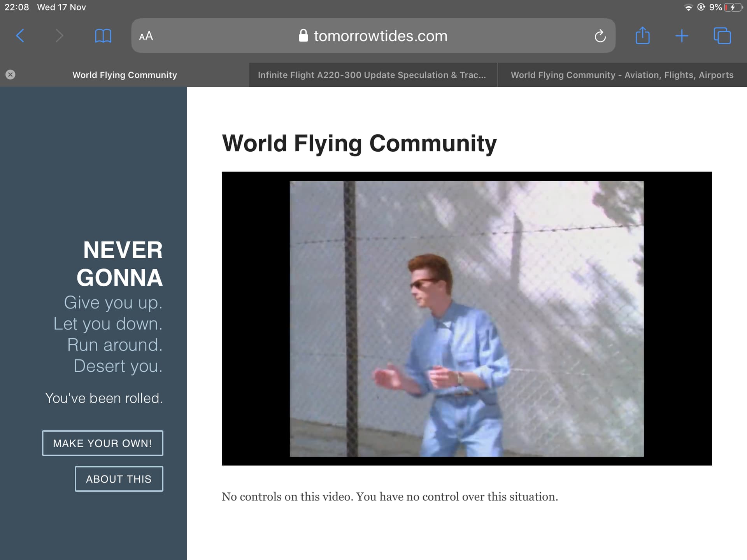
Task: Switch to Infinite Flight A220-300 Update tab
Action: [x=373, y=75]
